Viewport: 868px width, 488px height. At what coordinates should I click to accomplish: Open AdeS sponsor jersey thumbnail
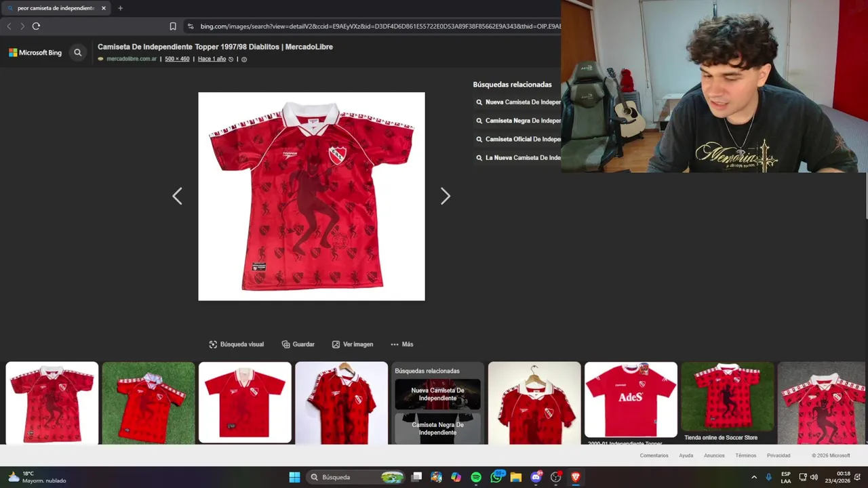[631, 400]
